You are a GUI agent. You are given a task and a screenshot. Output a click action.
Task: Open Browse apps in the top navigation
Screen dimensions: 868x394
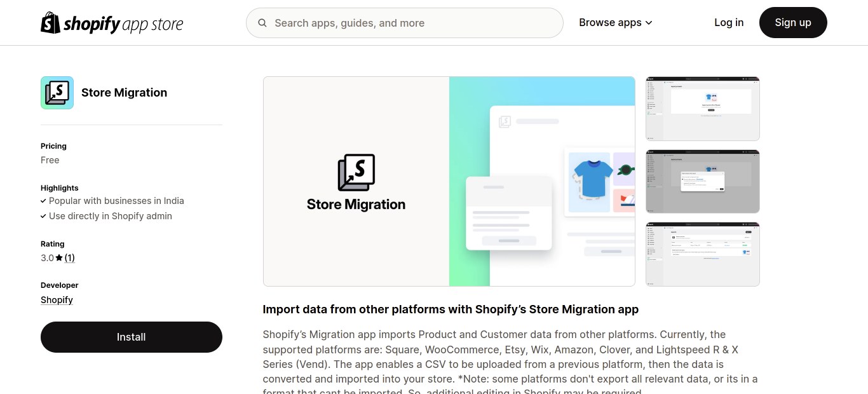tap(610, 22)
